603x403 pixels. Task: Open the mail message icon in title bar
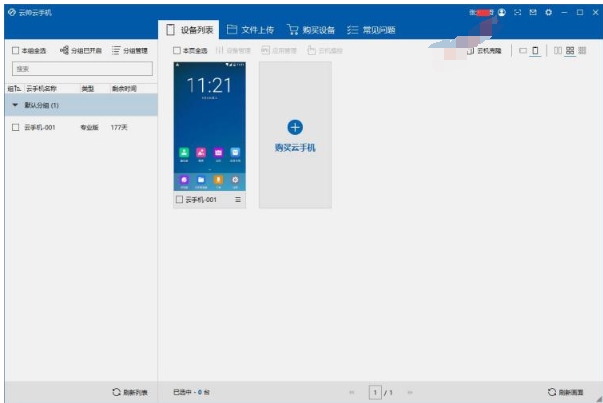click(x=533, y=11)
